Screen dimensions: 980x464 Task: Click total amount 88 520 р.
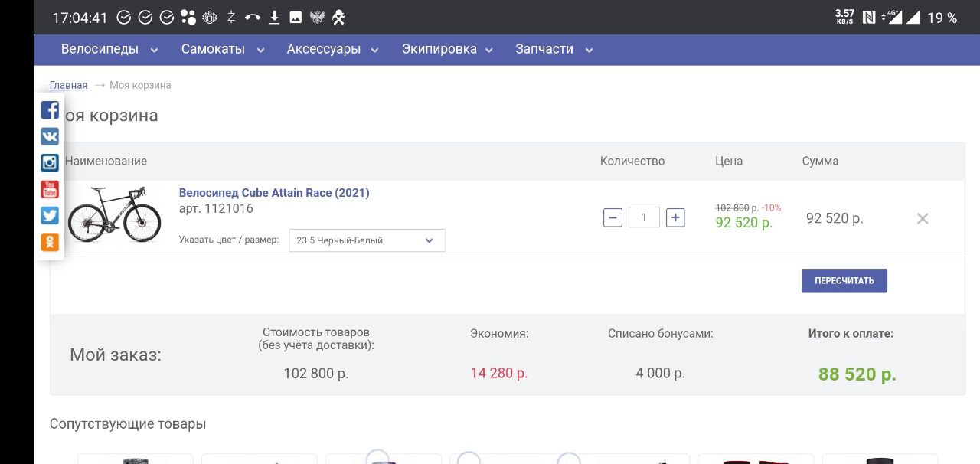pos(857,374)
